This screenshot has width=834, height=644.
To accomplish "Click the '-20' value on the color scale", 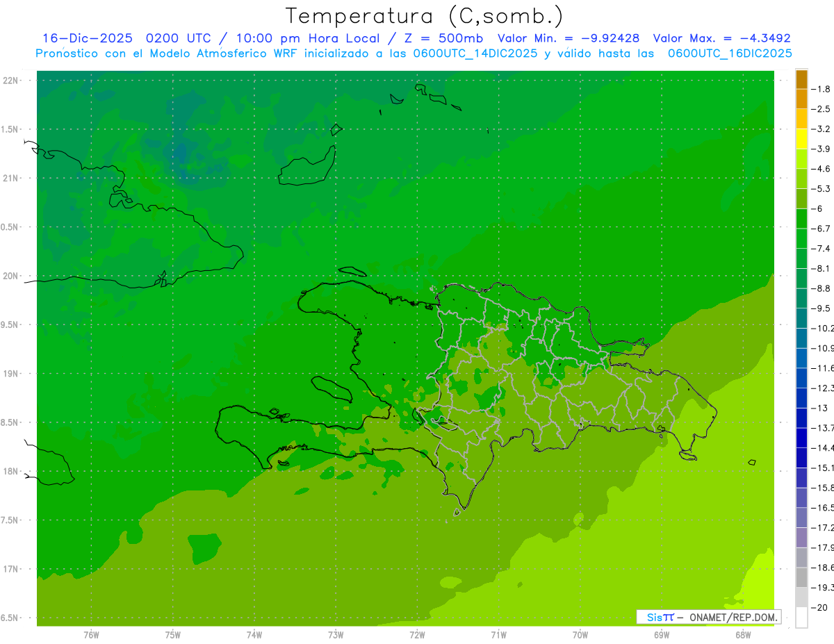I will coord(820,608).
